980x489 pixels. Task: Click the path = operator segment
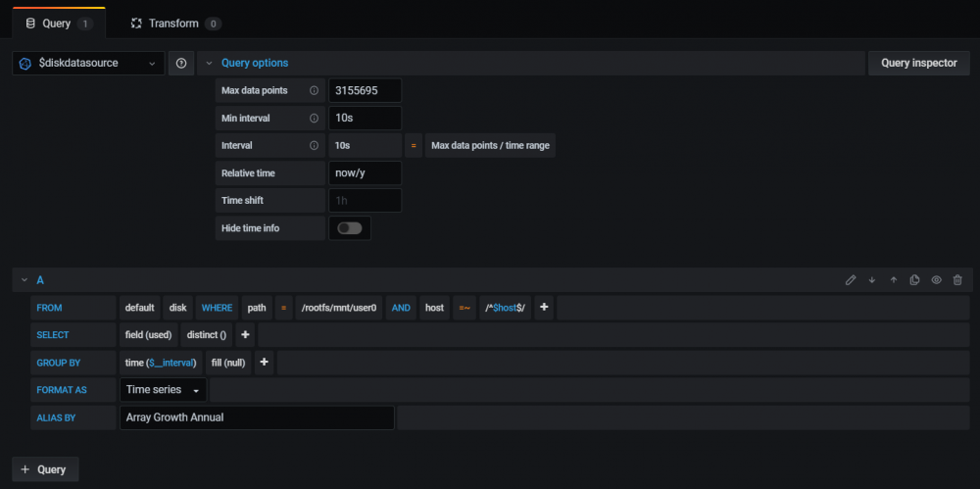283,308
